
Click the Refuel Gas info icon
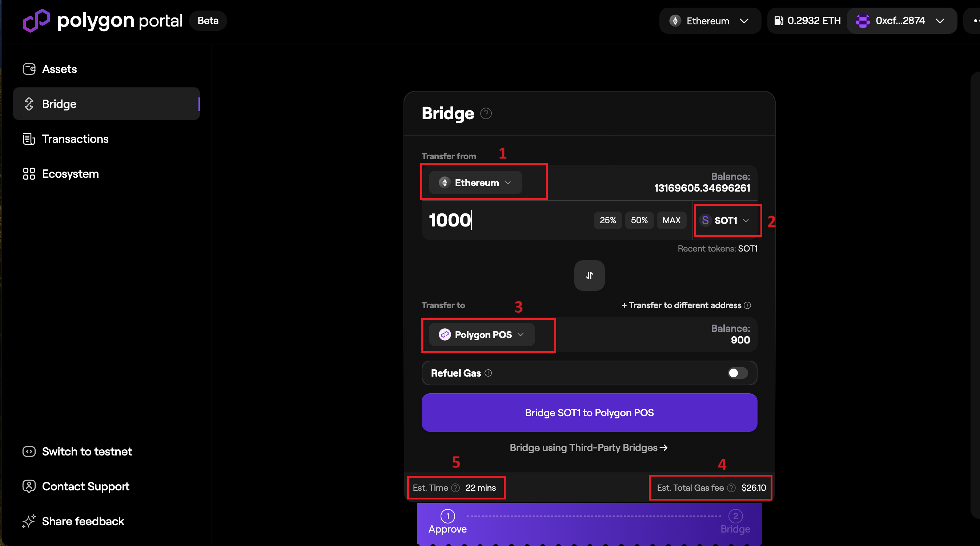tap(488, 373)
